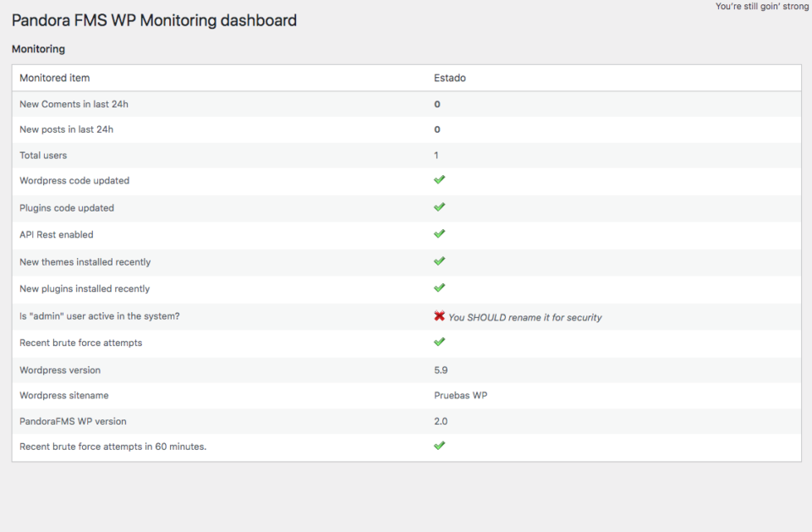Click the PandoraFMS WP version label
The width and height of the screenshot is (812, 532).
(73, 421)
